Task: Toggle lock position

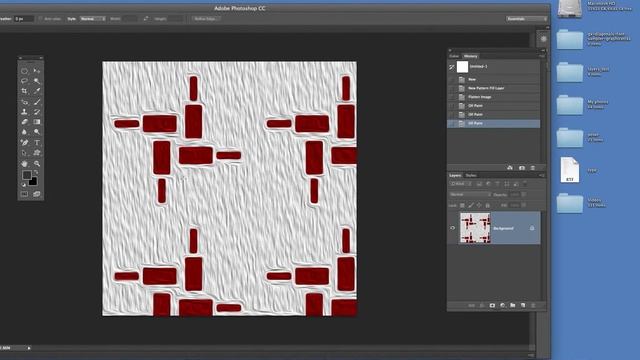Action: pos(479,205)
